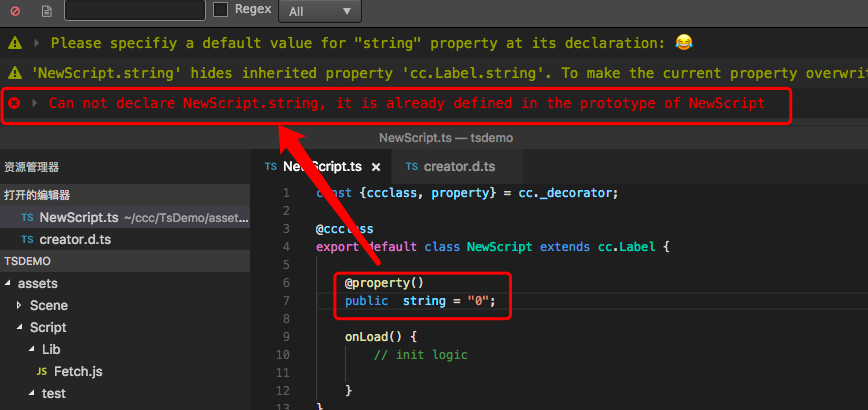868x410 pixels.
Task: Enable the Regex checkbox
Action: pos(220,10)
